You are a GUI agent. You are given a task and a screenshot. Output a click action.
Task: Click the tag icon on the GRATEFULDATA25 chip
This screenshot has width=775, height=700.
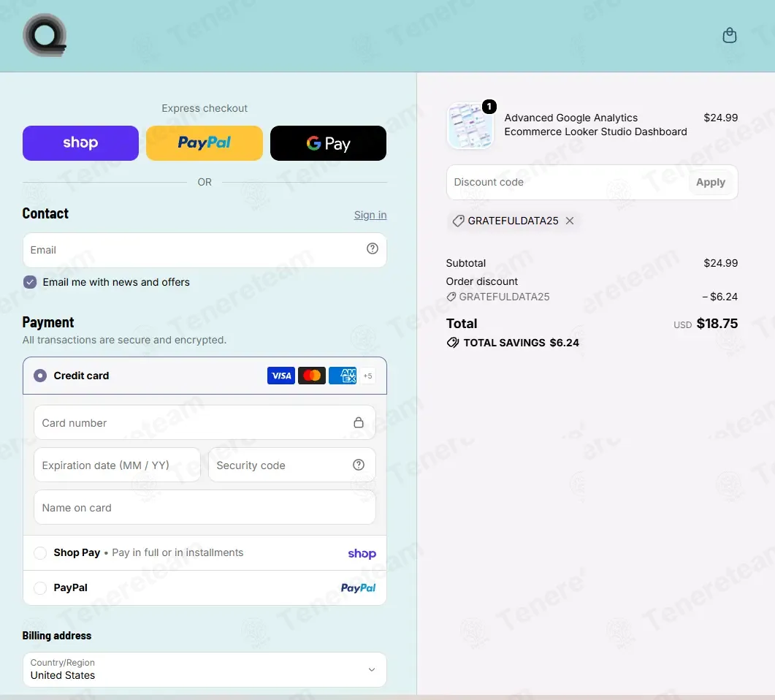point(458,221)
